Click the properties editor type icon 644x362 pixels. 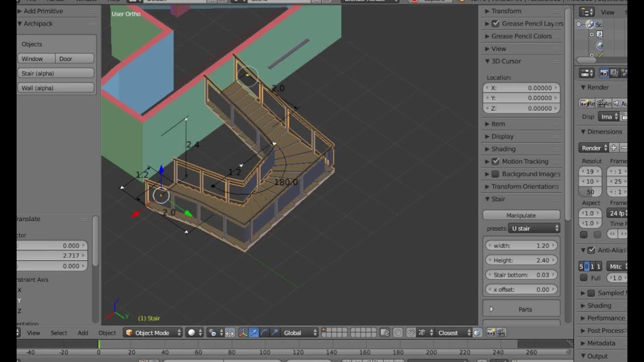(x=587, y=73)
